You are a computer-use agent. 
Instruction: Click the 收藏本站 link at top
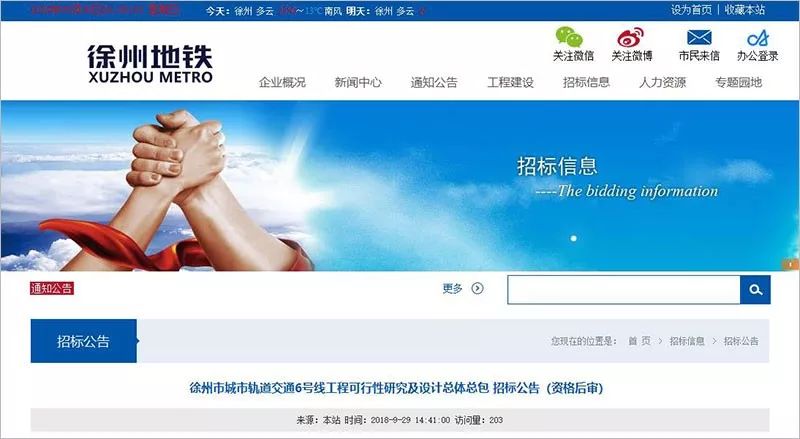tap(745, 10)
